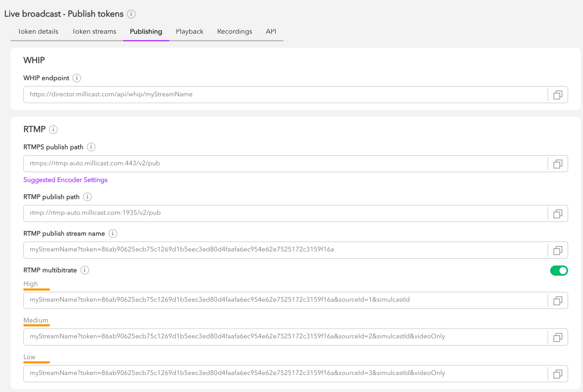Copy the RTMP publish path
The image size is (583, 392).
557,213
